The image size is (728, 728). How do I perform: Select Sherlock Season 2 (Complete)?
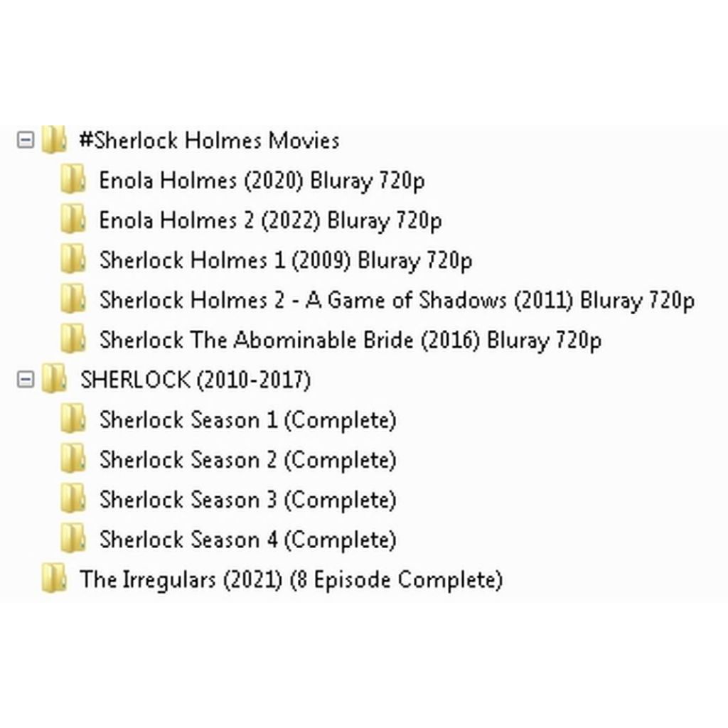(247, 461)
